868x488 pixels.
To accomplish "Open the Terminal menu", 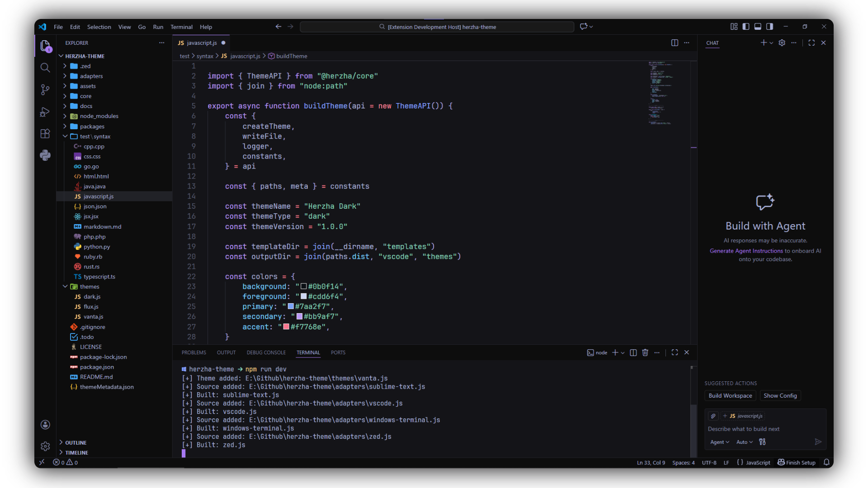I will coord(181,27).
